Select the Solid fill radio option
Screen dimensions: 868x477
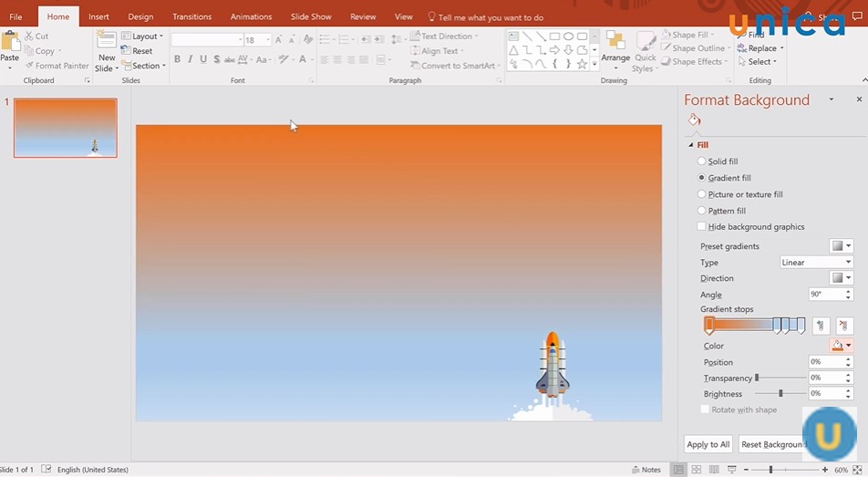[x=701, y=161]
